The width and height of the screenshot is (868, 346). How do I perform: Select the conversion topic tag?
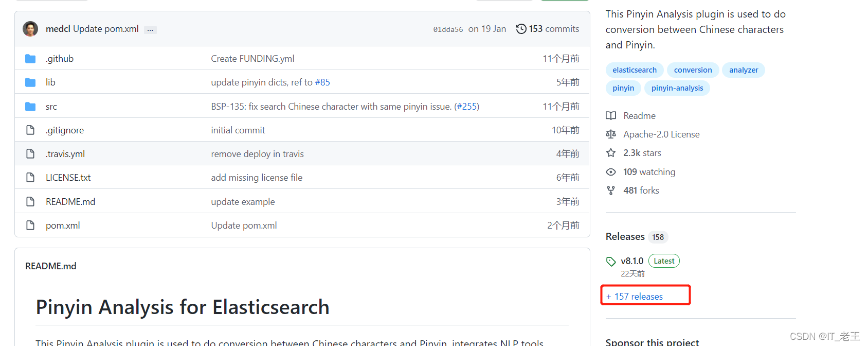click(x=693, y=70)
